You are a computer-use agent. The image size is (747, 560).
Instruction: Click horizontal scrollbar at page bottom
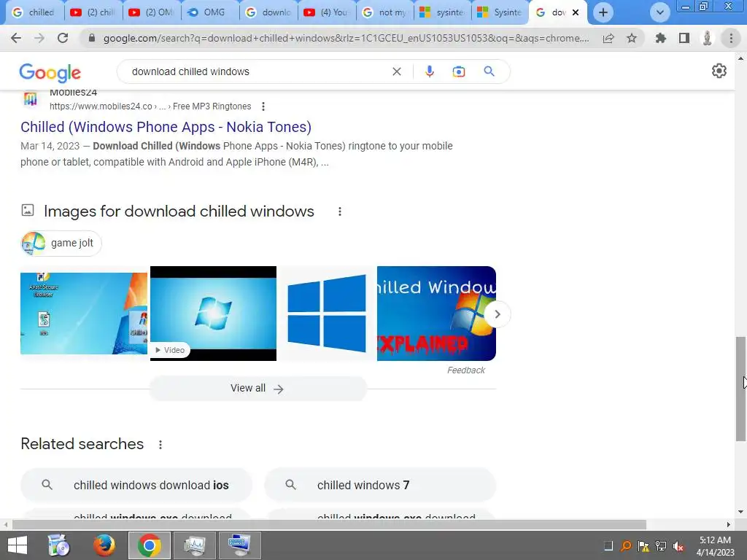click(x=329, y=525)
